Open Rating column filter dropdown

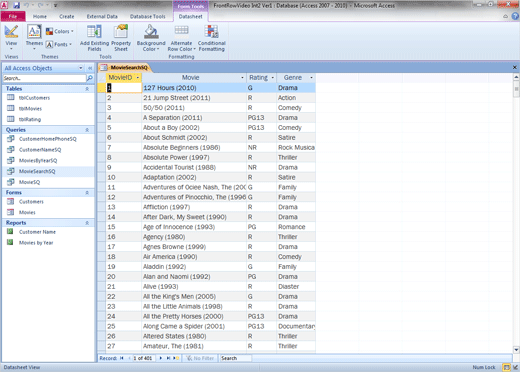(x=272, y=78)
